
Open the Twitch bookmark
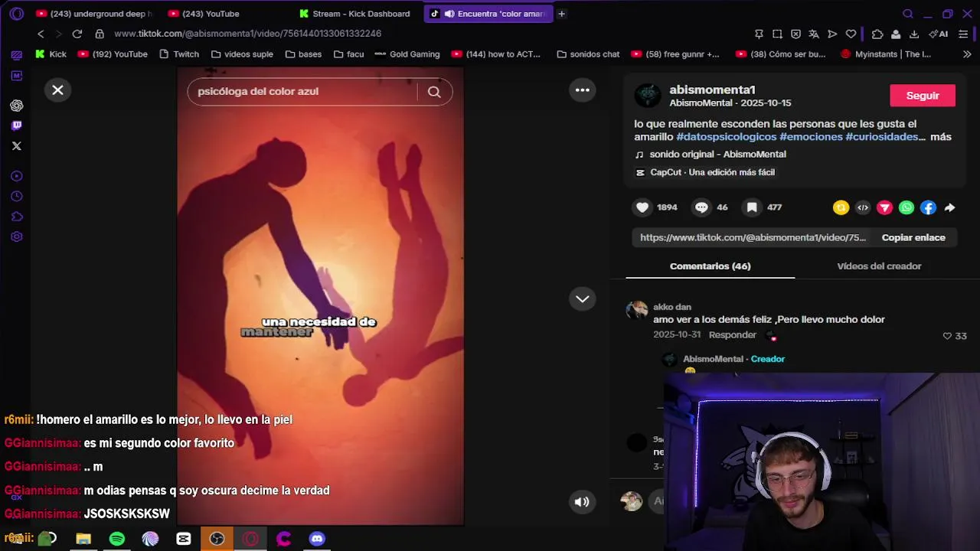[179, 54]
